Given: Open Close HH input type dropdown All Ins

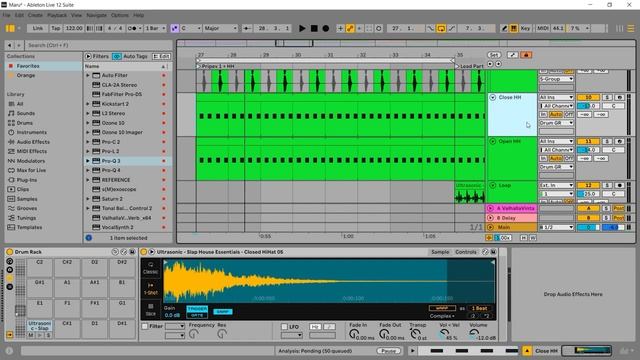Looking at the screenshot, I should click(556, 98).
